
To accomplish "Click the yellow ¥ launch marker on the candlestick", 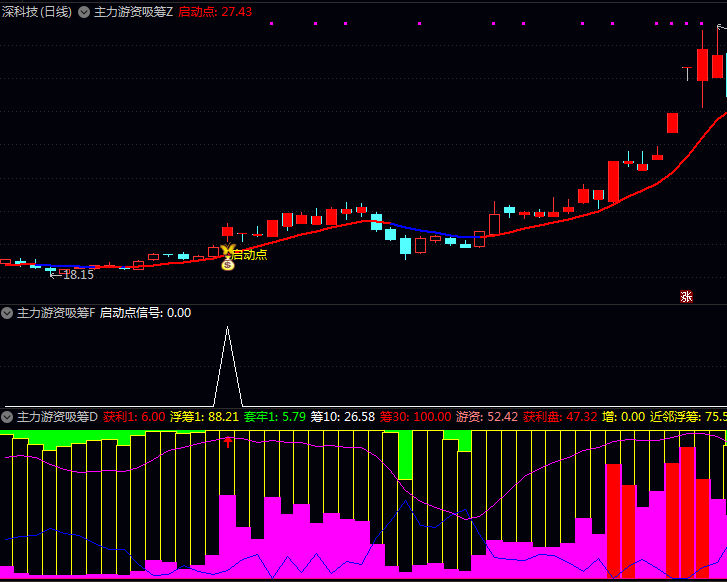I will pyautogui.click(x=227, y=251).
